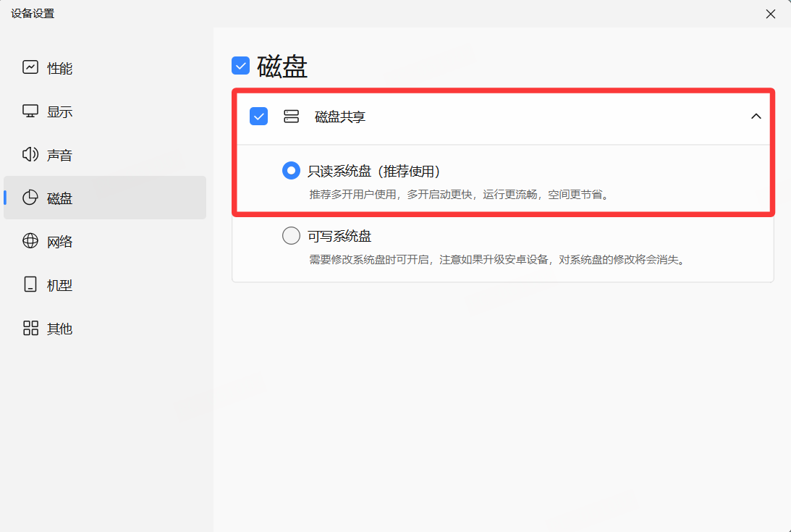Click the 只读系统盘（推荐使用）option label
Screen dimensions: 791x532
pyautogui.click(x=374, y=172)
